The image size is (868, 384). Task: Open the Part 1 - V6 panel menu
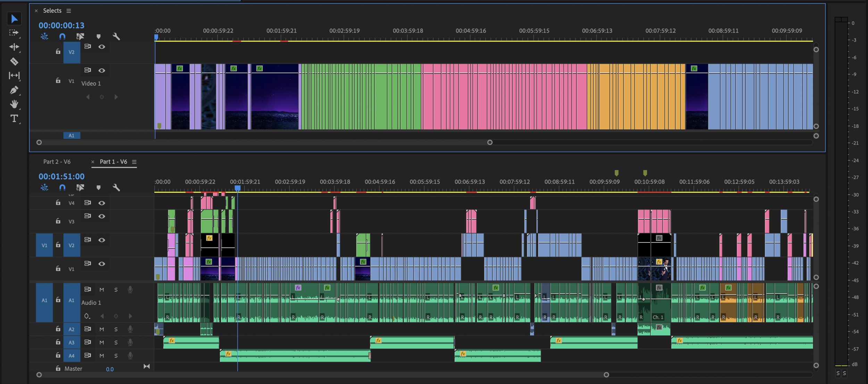[134, 162]
